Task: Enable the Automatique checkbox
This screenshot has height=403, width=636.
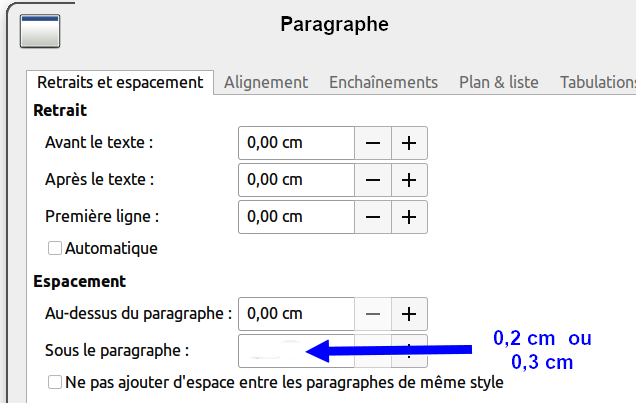Action: [55, 248]
